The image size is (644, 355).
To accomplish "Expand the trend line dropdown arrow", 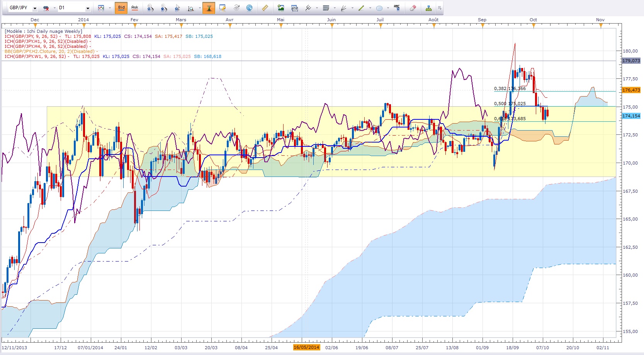I will 370,8.
